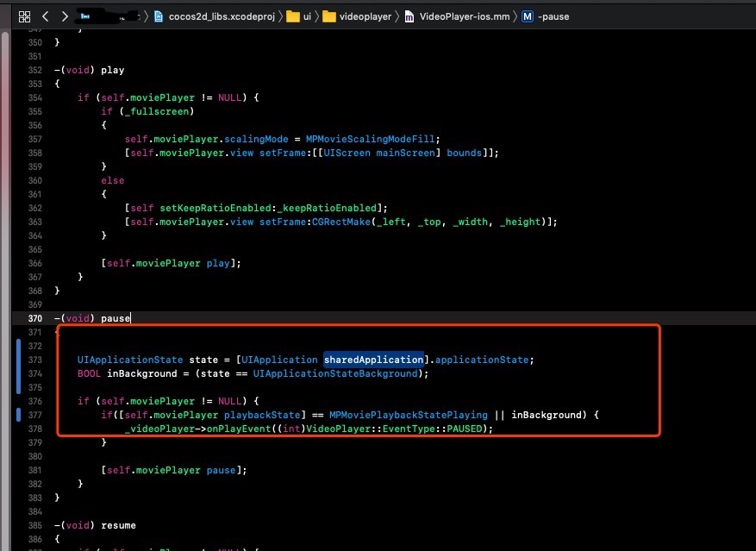Open VideoPlayer-ios.mm jump bar segment

pos(465,17)
